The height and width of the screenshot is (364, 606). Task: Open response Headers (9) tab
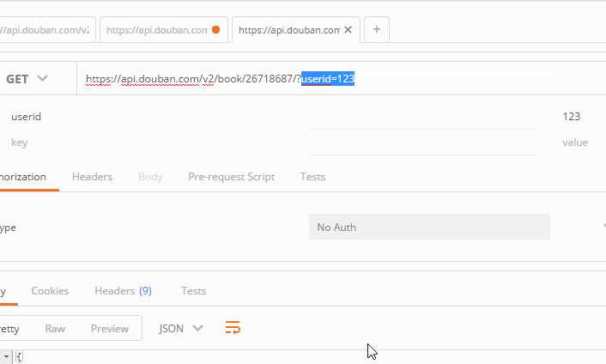pos(123,291)
